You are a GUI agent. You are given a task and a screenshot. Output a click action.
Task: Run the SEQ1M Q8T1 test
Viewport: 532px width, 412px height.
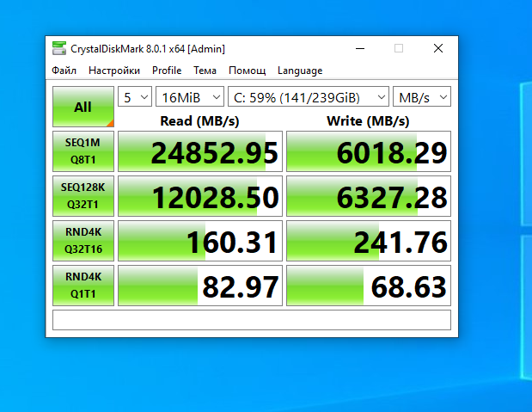[83, 151]
